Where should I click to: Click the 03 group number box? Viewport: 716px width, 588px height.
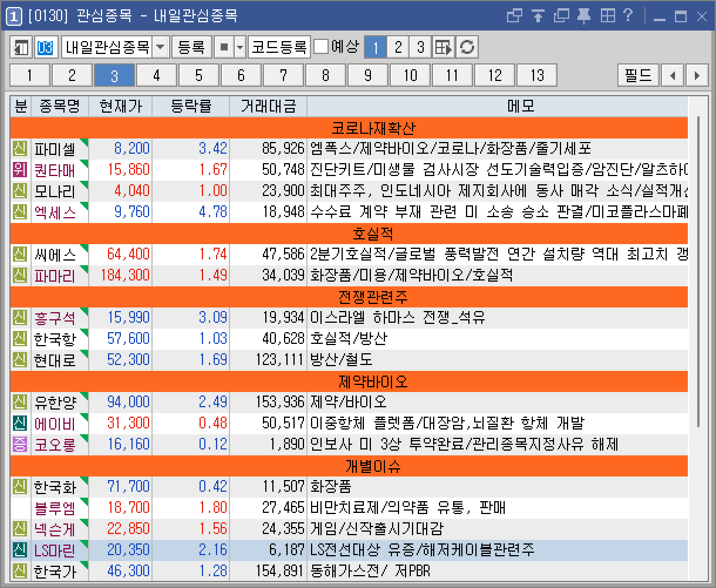pyautogui.click(x=45, y=48)
